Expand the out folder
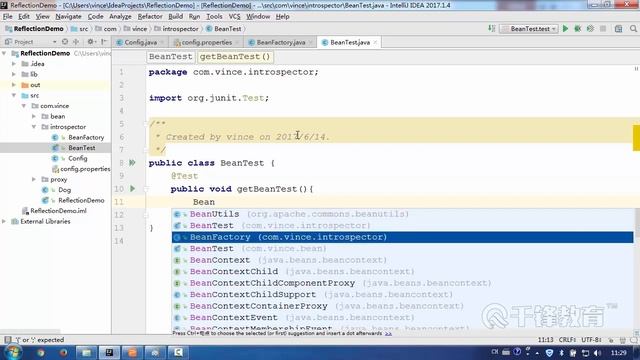The image size is (640, 360). coord(14,85)
